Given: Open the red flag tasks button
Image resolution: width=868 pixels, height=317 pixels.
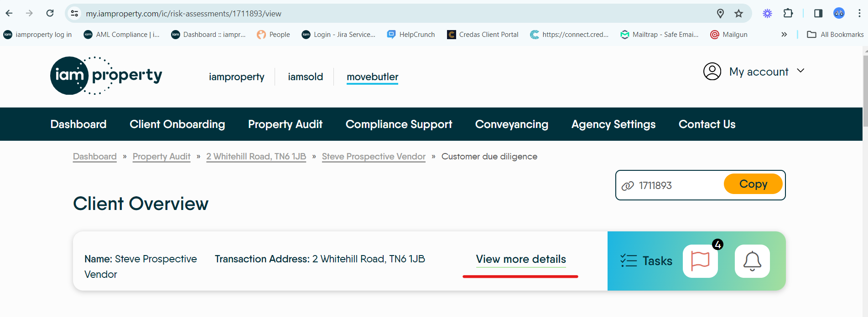Looking at the screenshot, I should 700,261.
